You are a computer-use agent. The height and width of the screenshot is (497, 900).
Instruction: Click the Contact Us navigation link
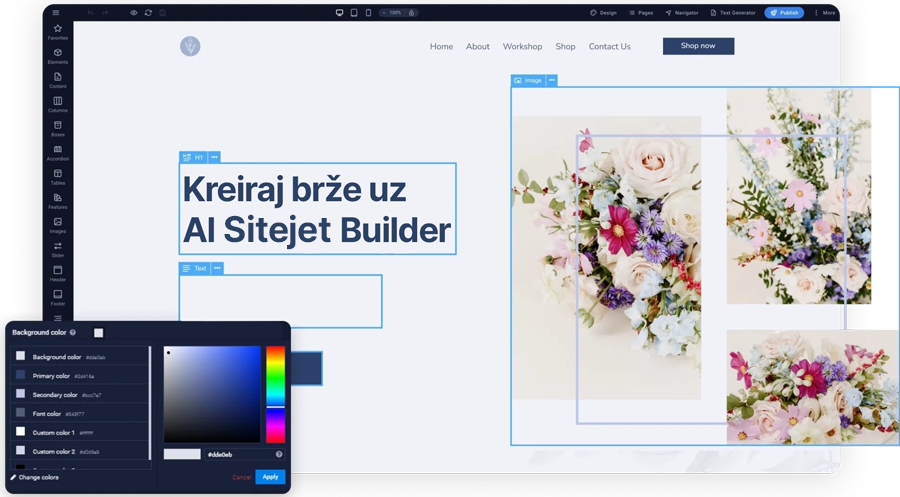(x=610, y=46)
